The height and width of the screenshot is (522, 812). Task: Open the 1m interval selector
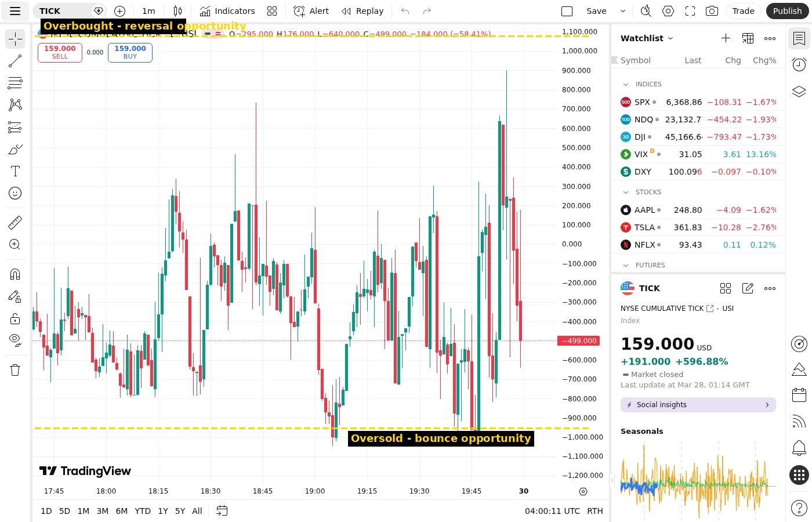coord(148,11)
